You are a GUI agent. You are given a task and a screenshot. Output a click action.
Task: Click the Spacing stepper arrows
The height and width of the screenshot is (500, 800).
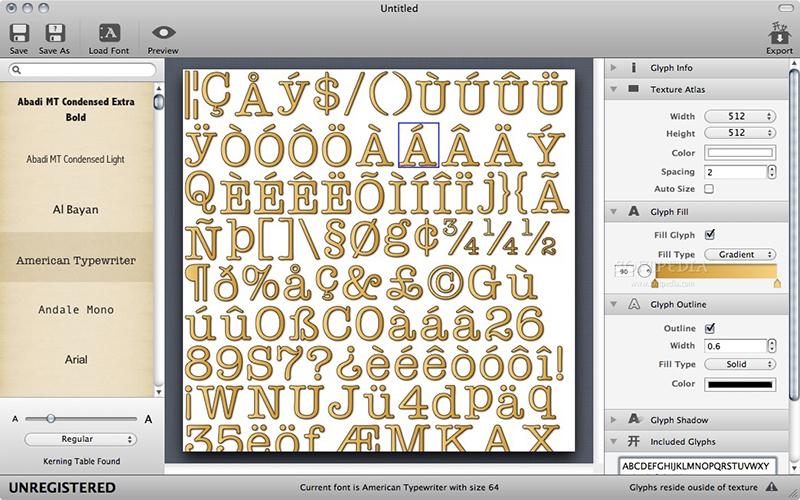coord(771,172)
